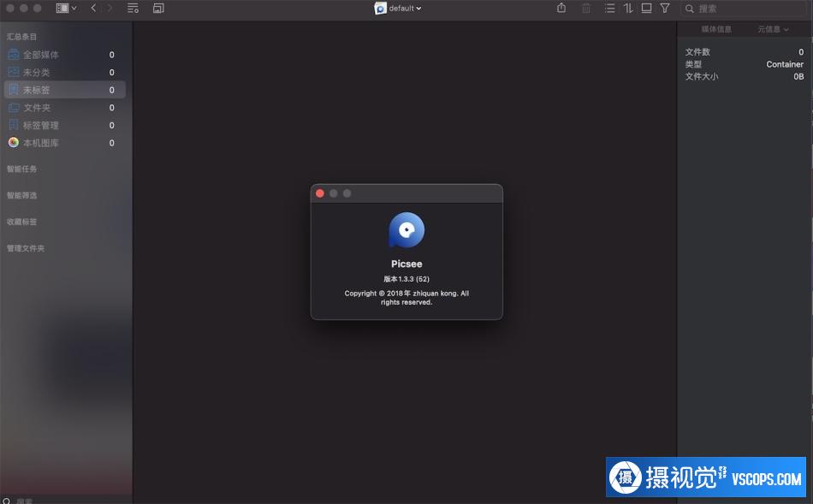The image size is (813, 504).
Task: Click the 汇总条目 section header
Action: pyautogui.click(x=21, y=37)
